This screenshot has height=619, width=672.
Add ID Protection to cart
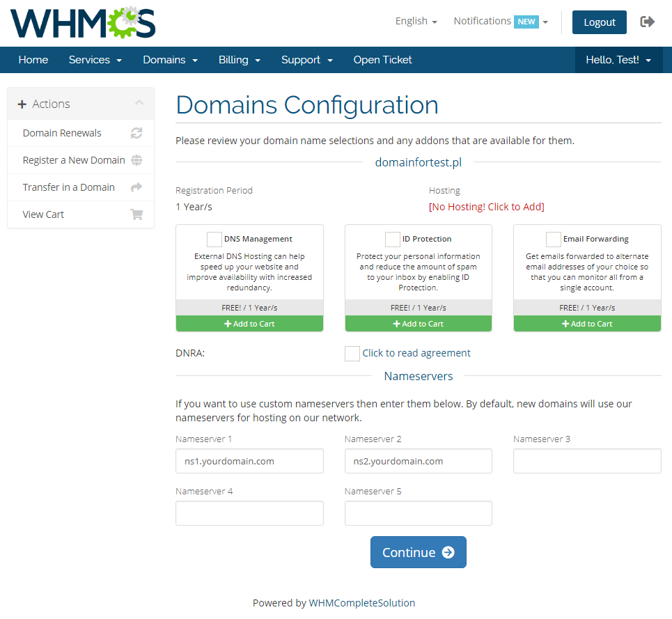point(419,324)
